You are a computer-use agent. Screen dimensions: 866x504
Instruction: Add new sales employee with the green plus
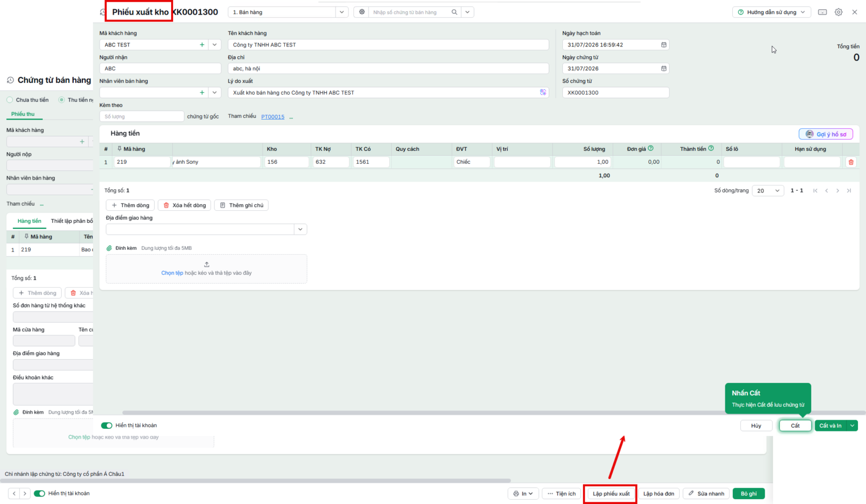(202, 92)
